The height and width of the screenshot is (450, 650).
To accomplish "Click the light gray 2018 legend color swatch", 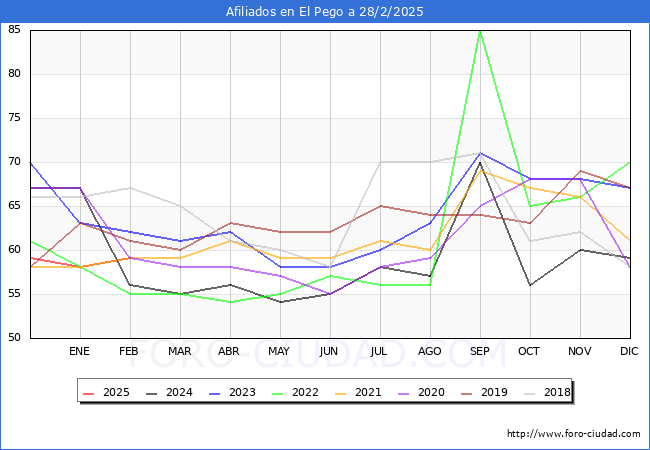I will (530, 393).
